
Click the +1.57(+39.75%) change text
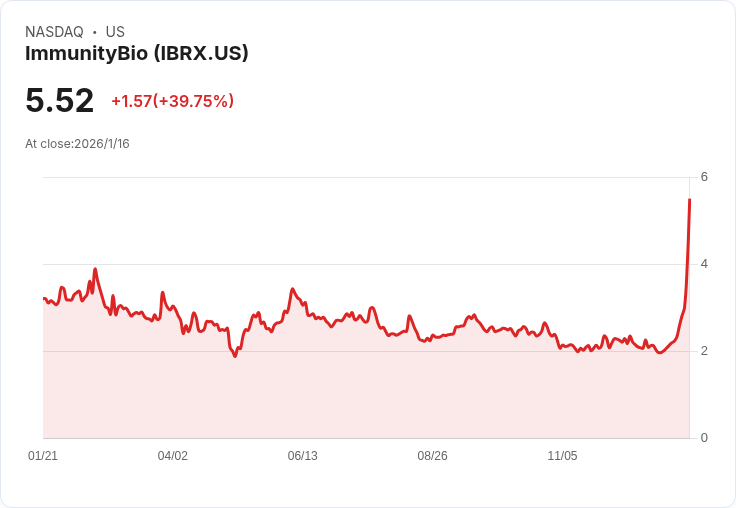172,101
